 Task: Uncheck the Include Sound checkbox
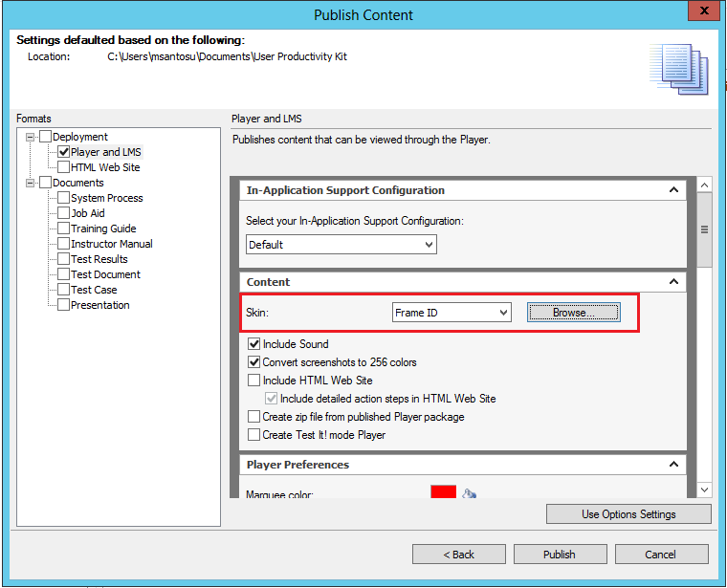(254, 344)
